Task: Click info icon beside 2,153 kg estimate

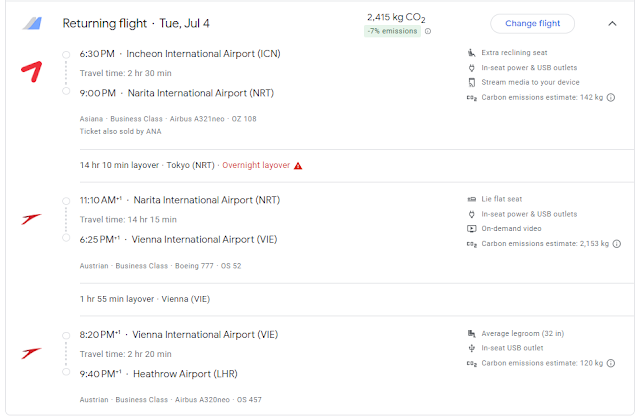Action: [616, 243]
